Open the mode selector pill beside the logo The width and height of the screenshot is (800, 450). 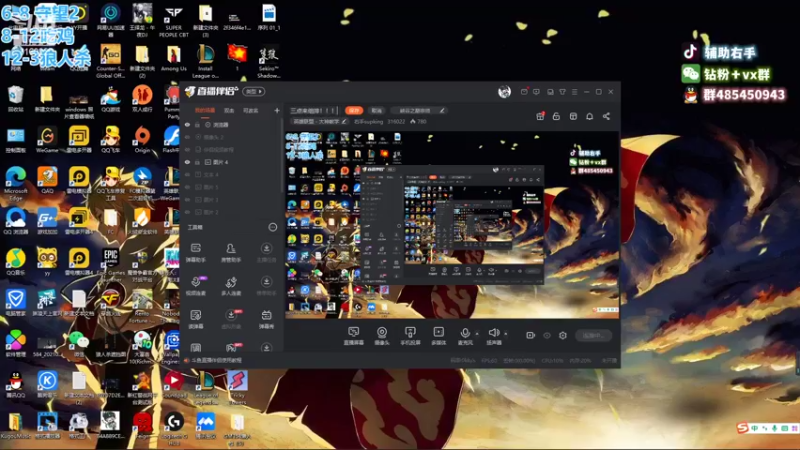[x=254, y=91]
